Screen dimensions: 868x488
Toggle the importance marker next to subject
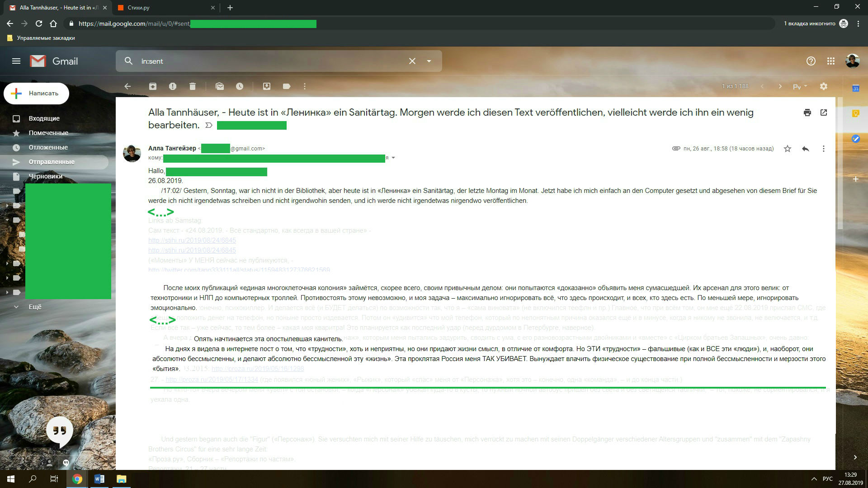point(209,125)
